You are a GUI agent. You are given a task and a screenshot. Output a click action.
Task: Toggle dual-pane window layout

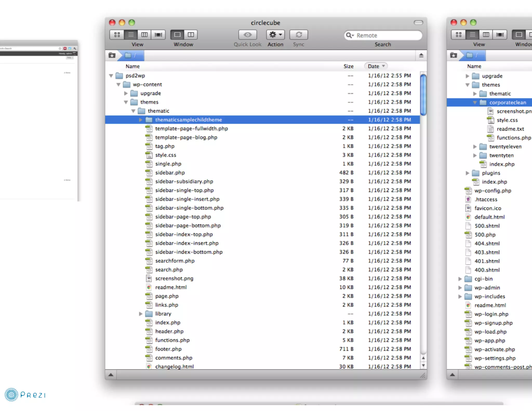pyautogui.click(x=191, y=35)
